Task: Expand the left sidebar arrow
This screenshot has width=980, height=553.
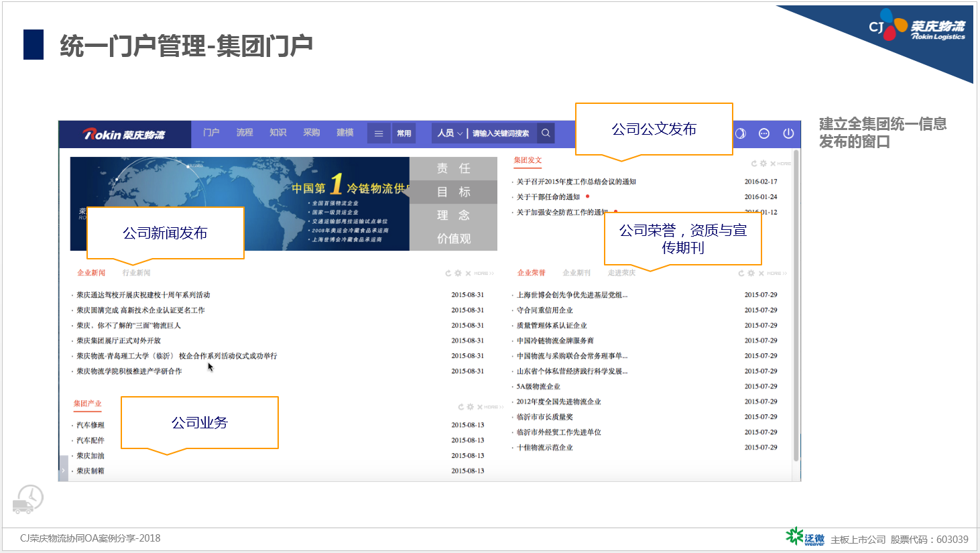Action: coord(64,470)
